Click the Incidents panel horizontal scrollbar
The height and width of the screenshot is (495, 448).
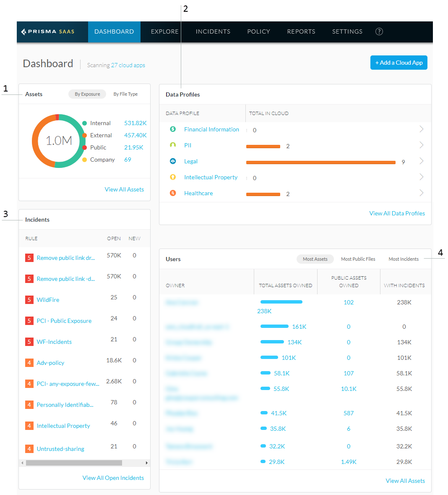[74, 463]
